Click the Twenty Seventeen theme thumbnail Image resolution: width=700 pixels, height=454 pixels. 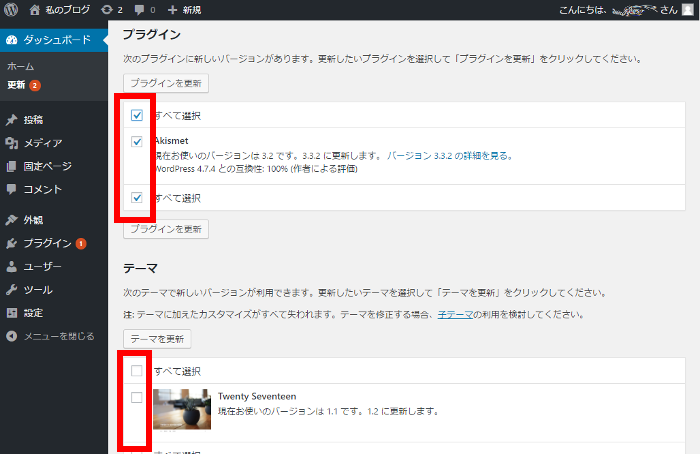click(x=182, y=409)
